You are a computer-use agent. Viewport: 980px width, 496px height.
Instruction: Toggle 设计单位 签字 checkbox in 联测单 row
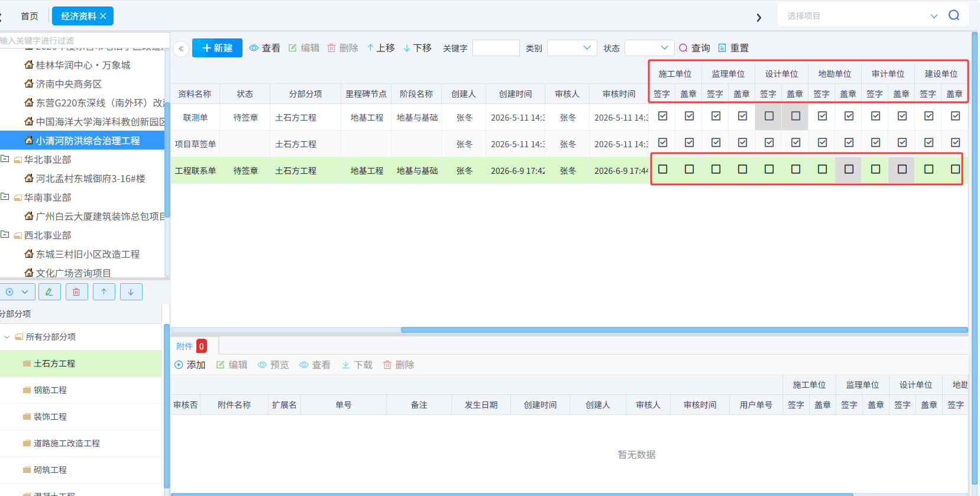769,116
